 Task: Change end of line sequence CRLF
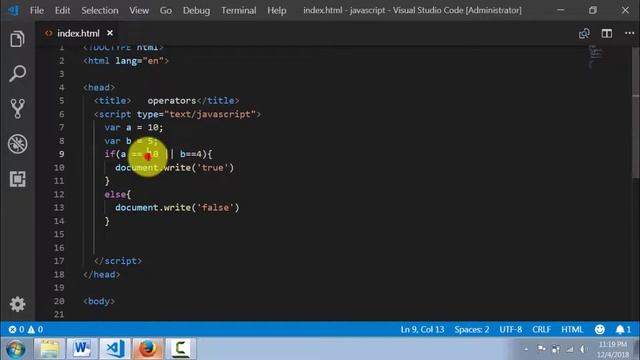tap(541, 329)
